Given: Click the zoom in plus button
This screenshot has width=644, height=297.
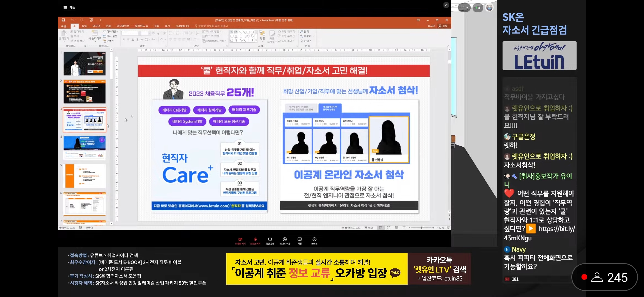Looking at the screenshot, I should (433, 228).
